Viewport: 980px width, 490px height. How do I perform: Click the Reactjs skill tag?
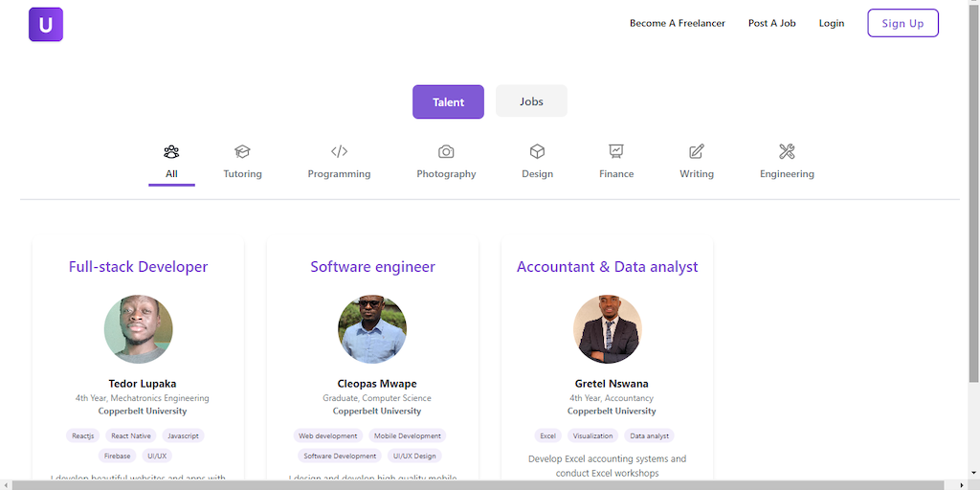(x=83, y=435)
